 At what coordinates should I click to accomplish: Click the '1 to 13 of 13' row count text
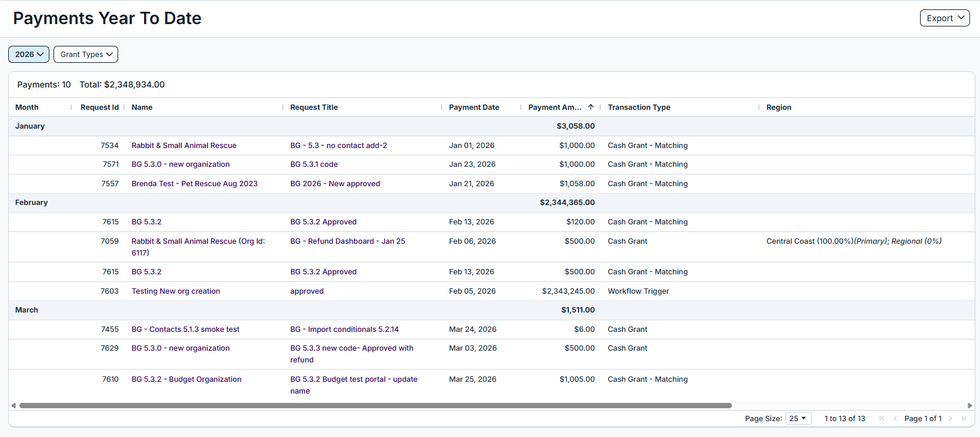coord(845,418)
